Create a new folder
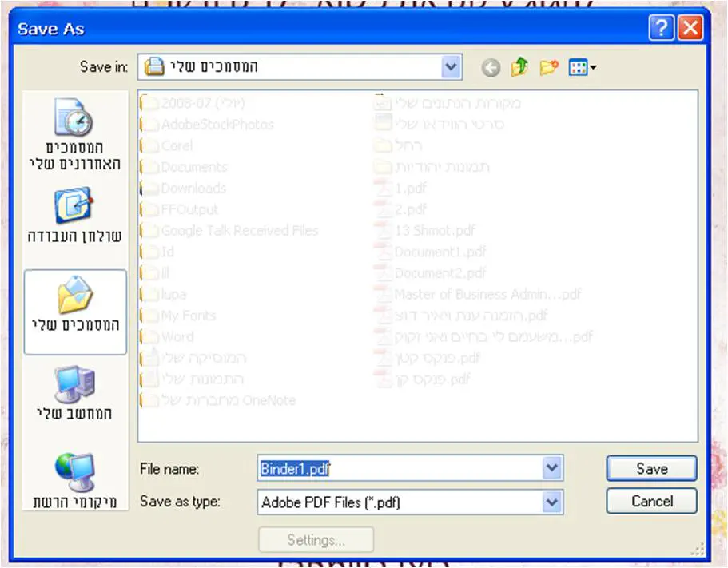728x568 pixels. [548, 69]
